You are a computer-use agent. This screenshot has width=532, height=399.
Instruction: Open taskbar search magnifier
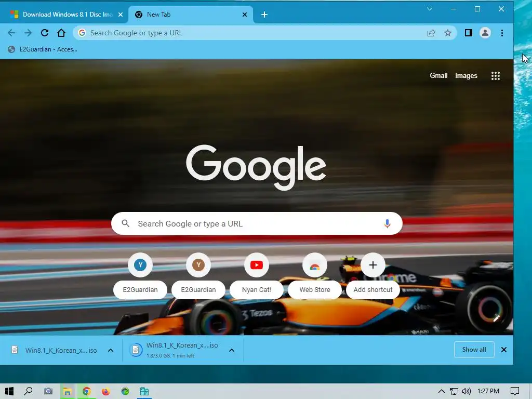pos(29,391)
